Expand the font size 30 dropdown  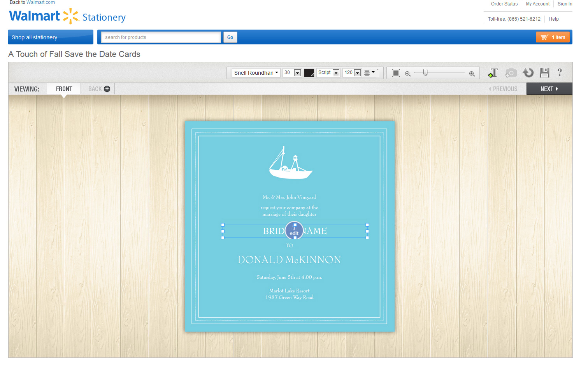click(x=297, y=73)
